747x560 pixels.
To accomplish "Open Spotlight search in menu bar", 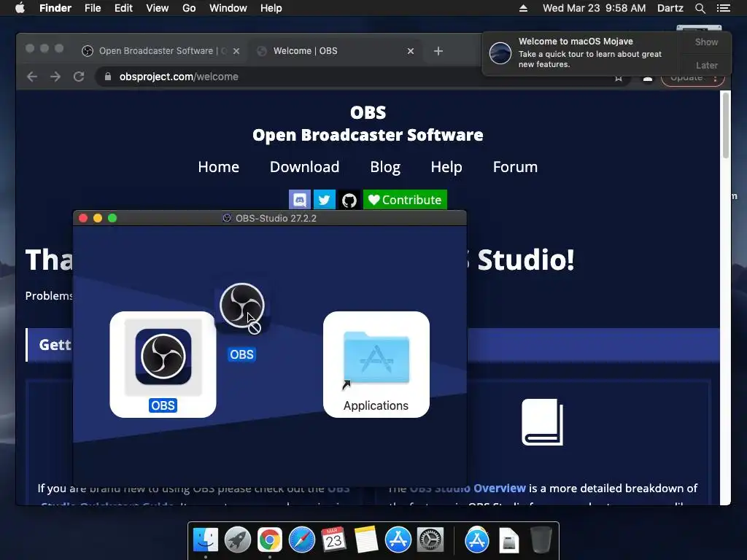I will click(x=700, y=8).
